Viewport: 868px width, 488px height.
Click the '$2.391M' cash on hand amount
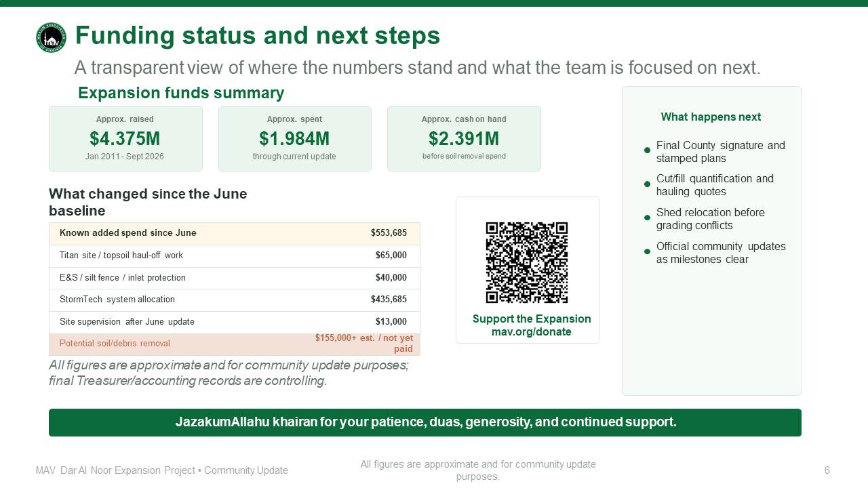pos(464,139)
